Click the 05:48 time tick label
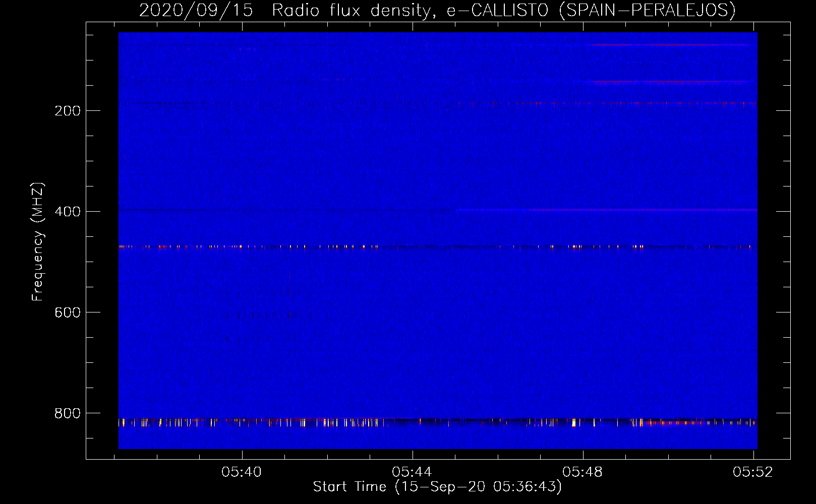This screenshot has height=504, width=816. 582,472
